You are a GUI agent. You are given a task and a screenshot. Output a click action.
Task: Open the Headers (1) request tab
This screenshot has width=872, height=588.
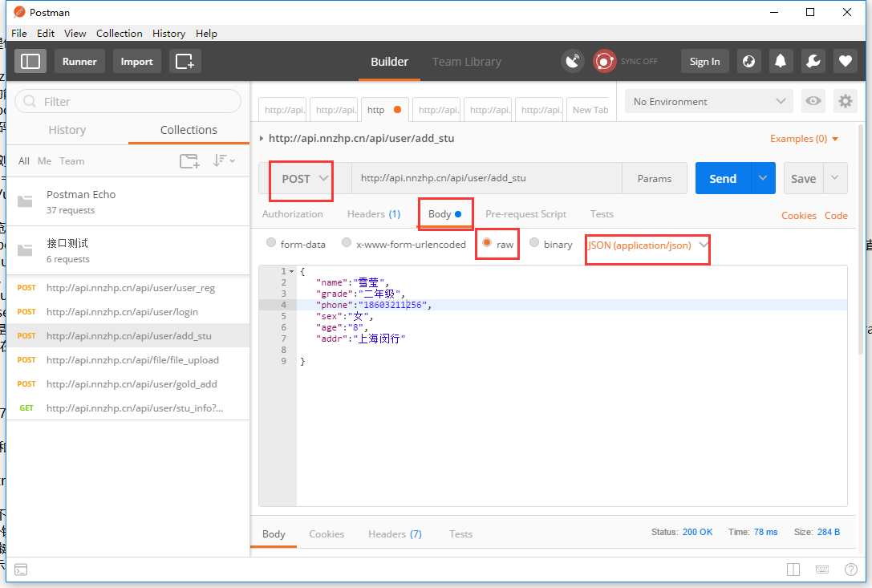click(x=374, y=214)
